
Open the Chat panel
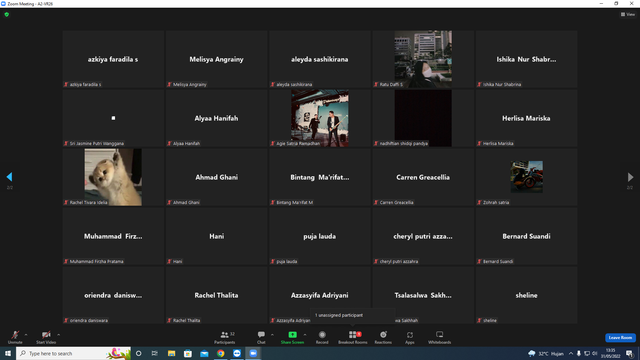pos(261,337)
